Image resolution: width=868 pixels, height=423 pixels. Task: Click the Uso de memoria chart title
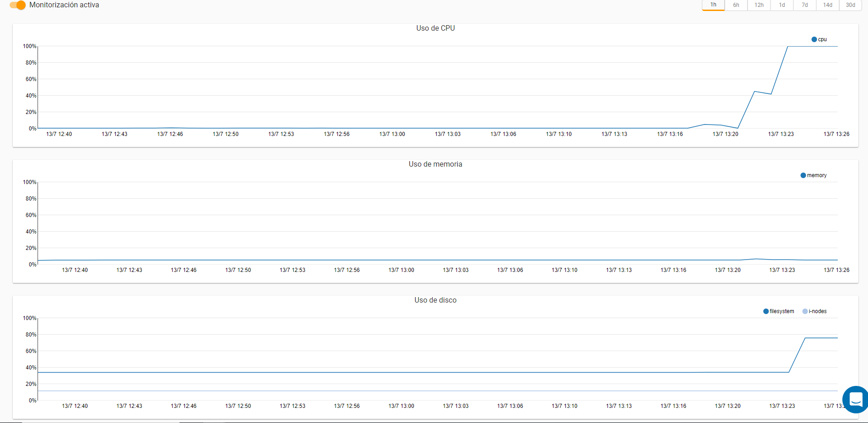tap(435, 164)
